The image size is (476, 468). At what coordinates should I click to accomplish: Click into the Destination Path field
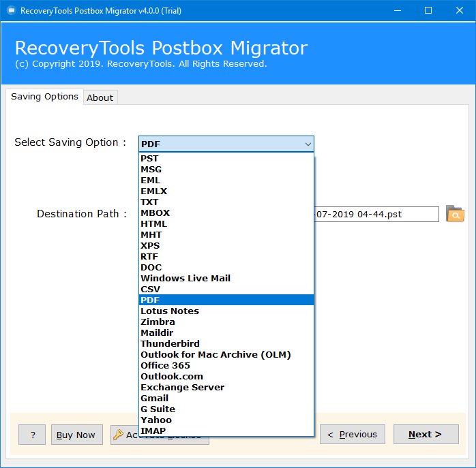pos(376,214)
